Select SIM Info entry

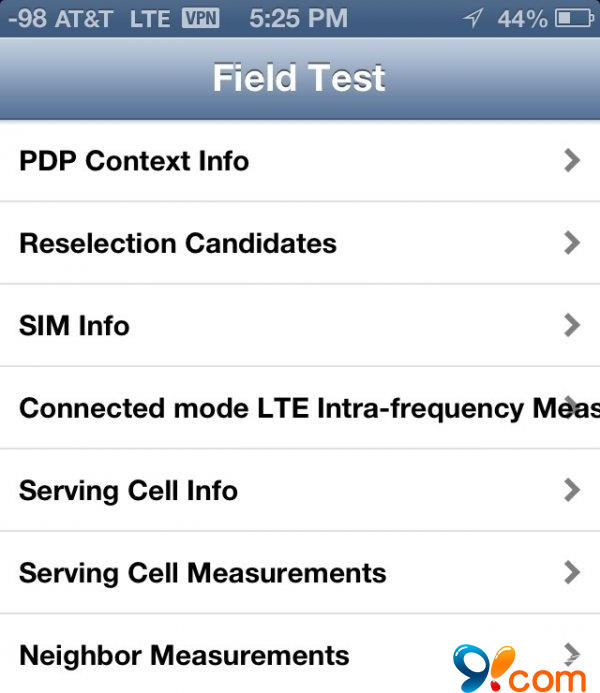pos(74,326)
